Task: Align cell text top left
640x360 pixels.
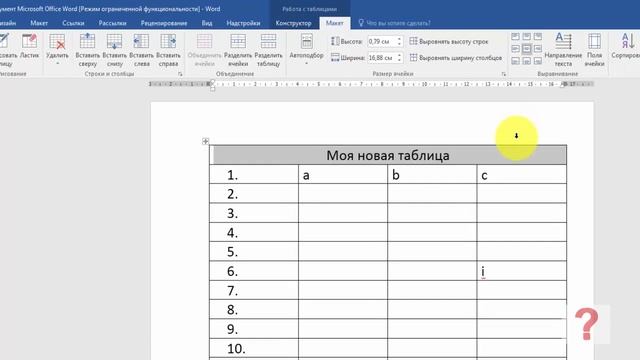Action: coord(516,37)
